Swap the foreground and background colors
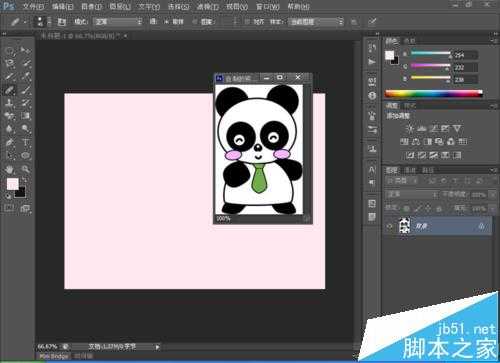This screenshot has height=363, width=500. click(x=24, y=180)
